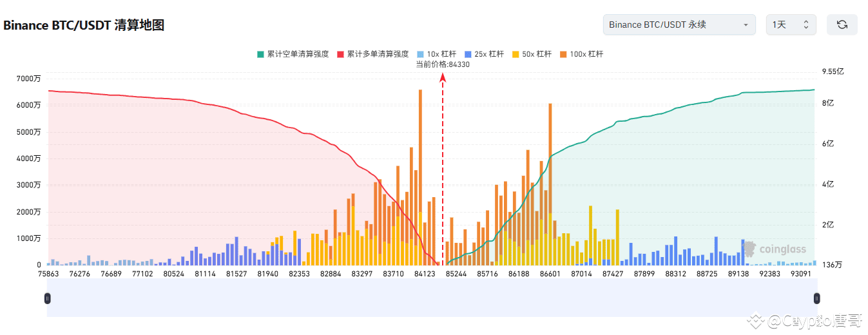Click the x-axis label 89138

click(x=738, y=274)
